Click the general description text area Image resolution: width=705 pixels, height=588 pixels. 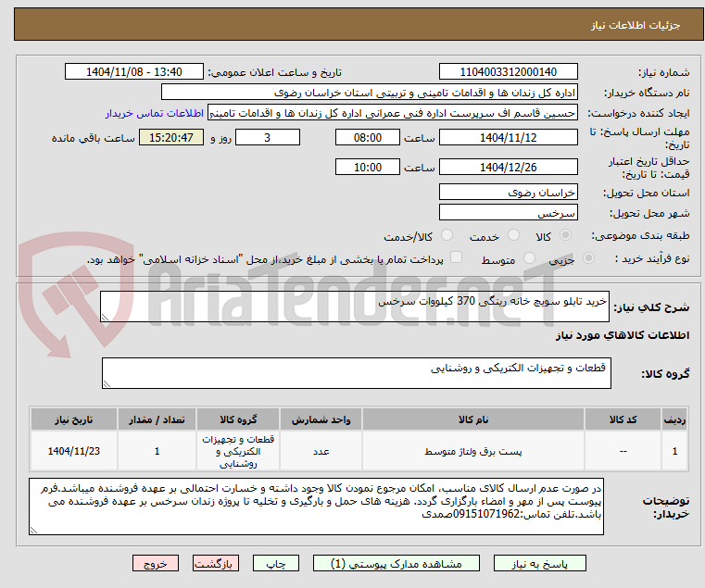coord(354,307)
